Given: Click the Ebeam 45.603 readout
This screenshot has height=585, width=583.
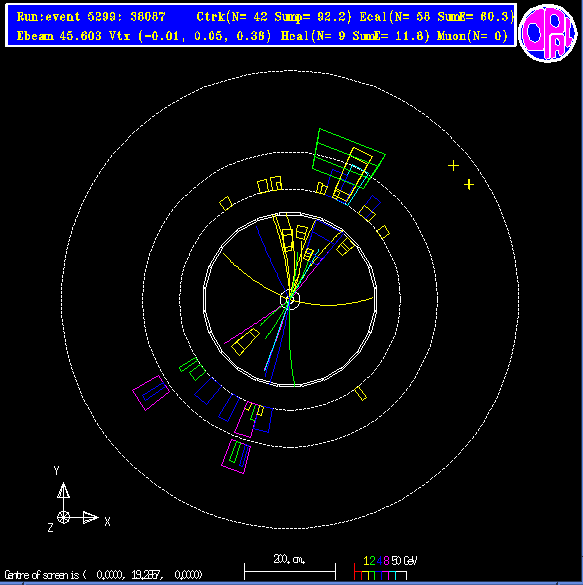Looking at the screenshot, I should coord(59,36).
